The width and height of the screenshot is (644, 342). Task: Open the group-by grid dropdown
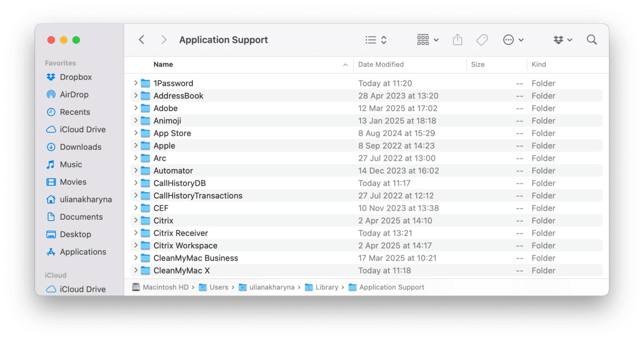point(428,40)
